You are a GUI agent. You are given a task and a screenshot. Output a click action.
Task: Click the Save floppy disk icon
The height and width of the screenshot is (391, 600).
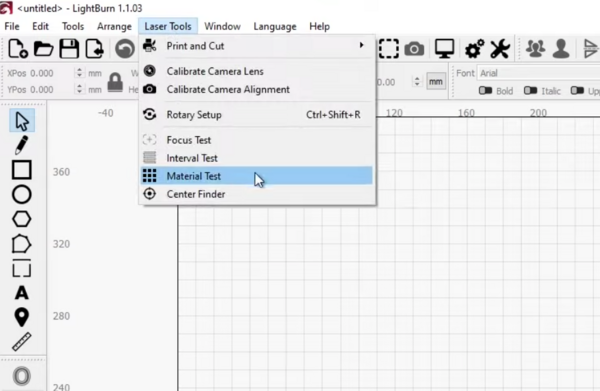pyautogui.click(x=69, y=49)
